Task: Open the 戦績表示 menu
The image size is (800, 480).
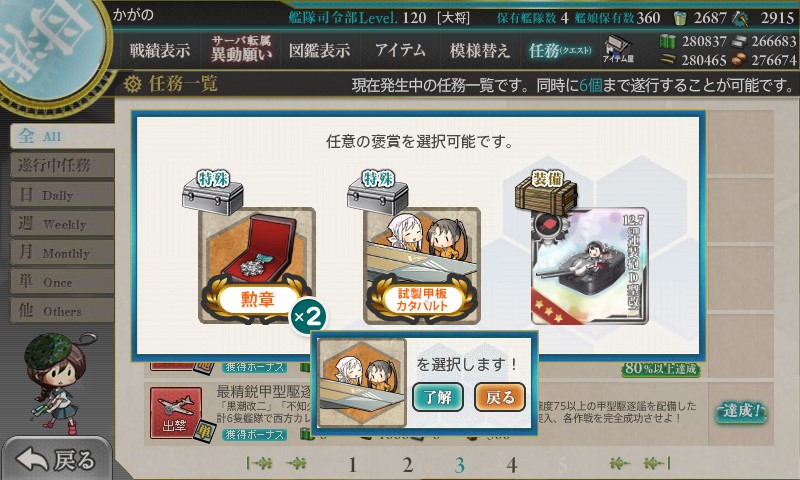Action: click(160, 50)
